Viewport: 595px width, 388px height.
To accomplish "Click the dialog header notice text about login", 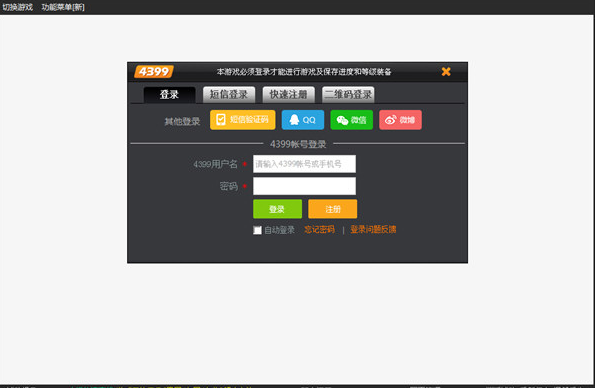I will [304, 72].
